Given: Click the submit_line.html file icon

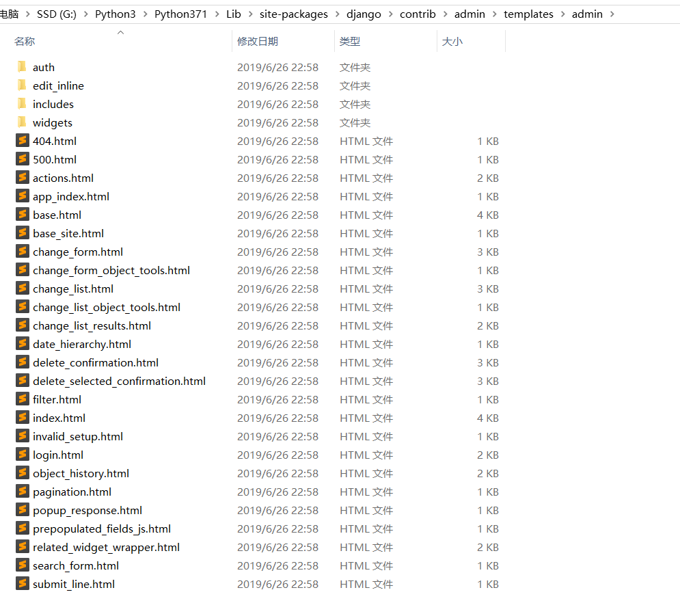Looking at the screenshot, I should [x=23, y=583].
